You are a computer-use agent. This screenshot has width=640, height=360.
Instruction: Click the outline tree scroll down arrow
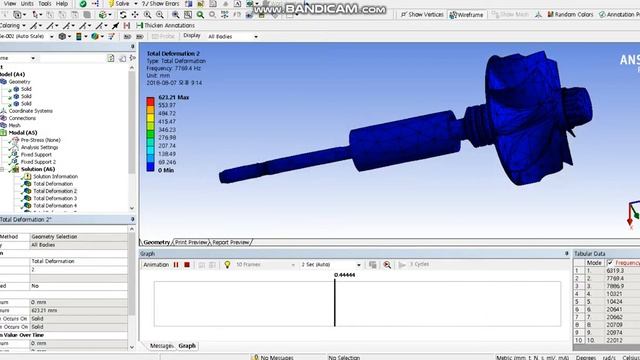click(x=132, y=208)
